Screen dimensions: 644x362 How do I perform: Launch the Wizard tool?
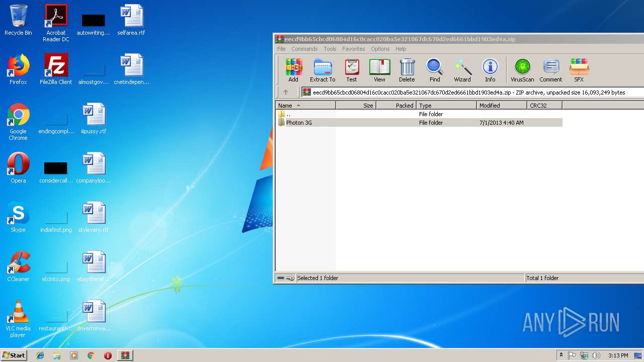tap(462, 70)
